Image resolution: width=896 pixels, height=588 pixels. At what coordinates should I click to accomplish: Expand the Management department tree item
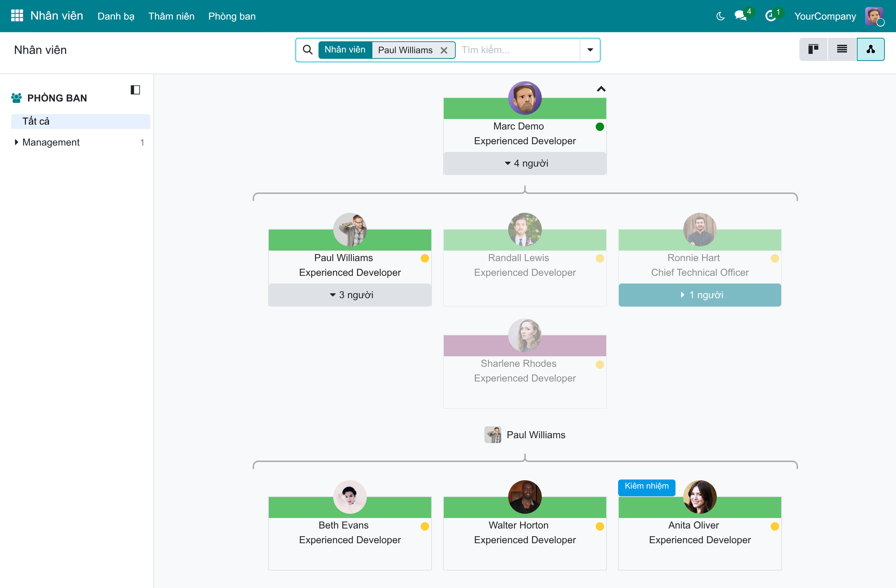tap(16, 142)
